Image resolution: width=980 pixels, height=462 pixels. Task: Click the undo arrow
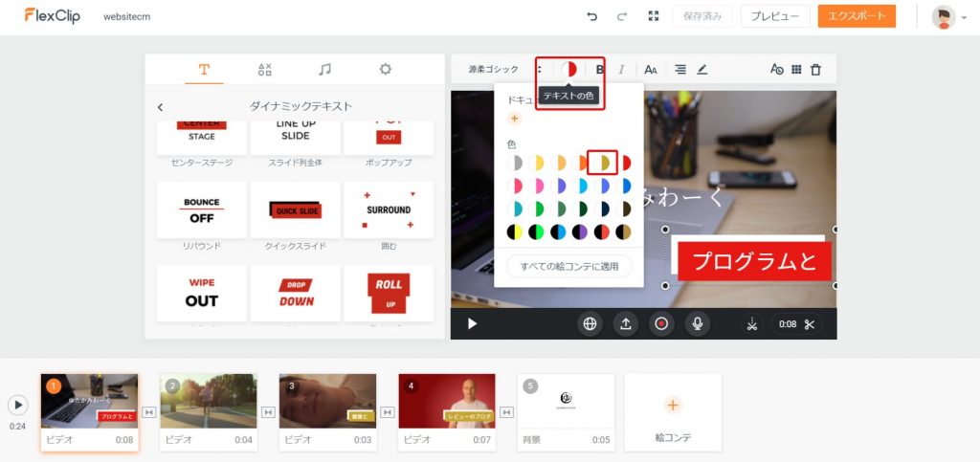tap(591, 16)
